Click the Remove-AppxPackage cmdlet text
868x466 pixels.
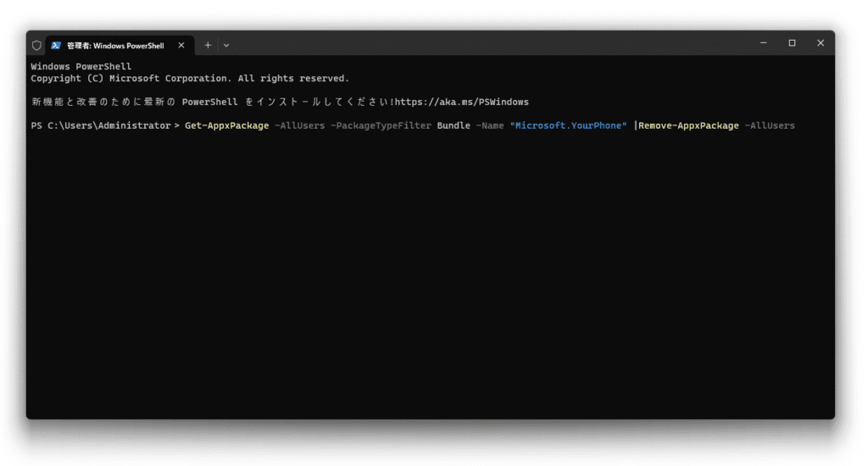[x=688, y=125]
